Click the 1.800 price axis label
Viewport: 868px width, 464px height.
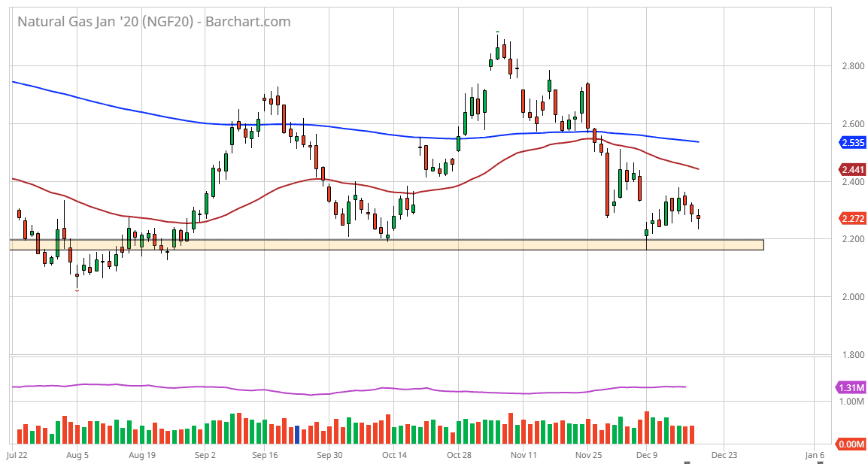852,354
